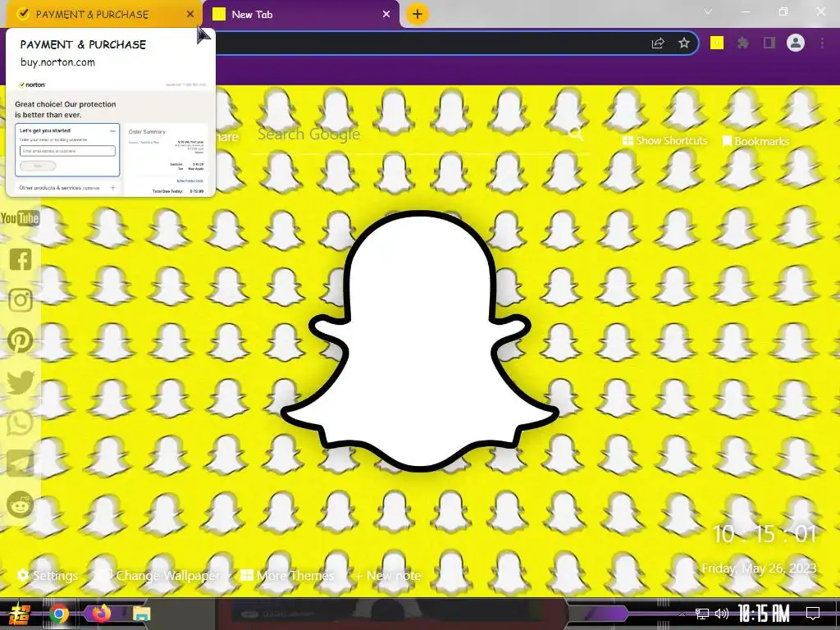Switch to PAYMENT & PURCHASE tab
This screenshot has height=630, width=840.
92,15
